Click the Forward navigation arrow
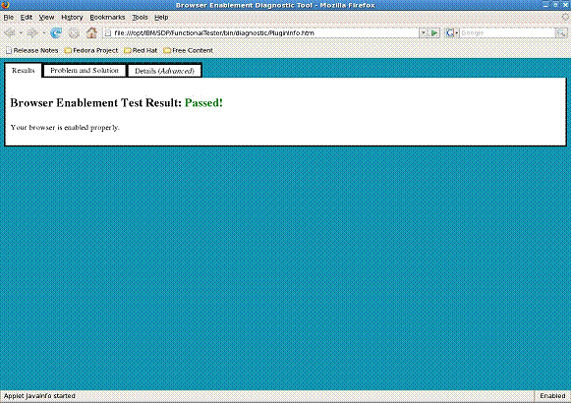This screenshot has width=572, height=404. coord(32,33)
